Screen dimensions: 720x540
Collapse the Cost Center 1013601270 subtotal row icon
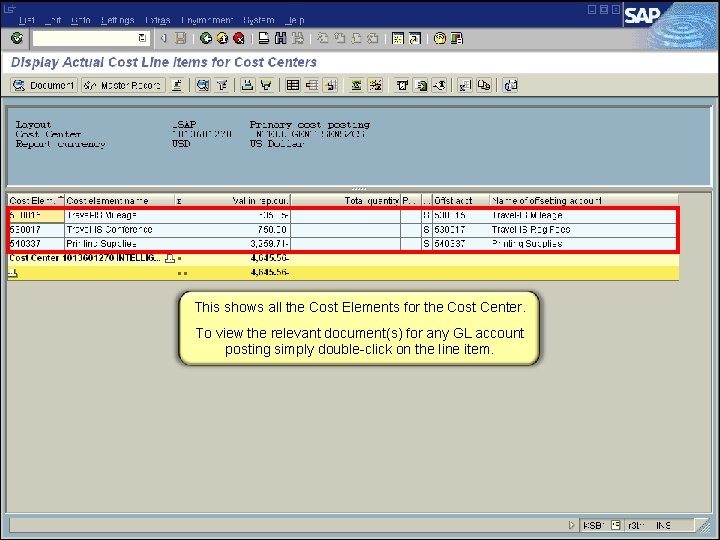(170, 258)
